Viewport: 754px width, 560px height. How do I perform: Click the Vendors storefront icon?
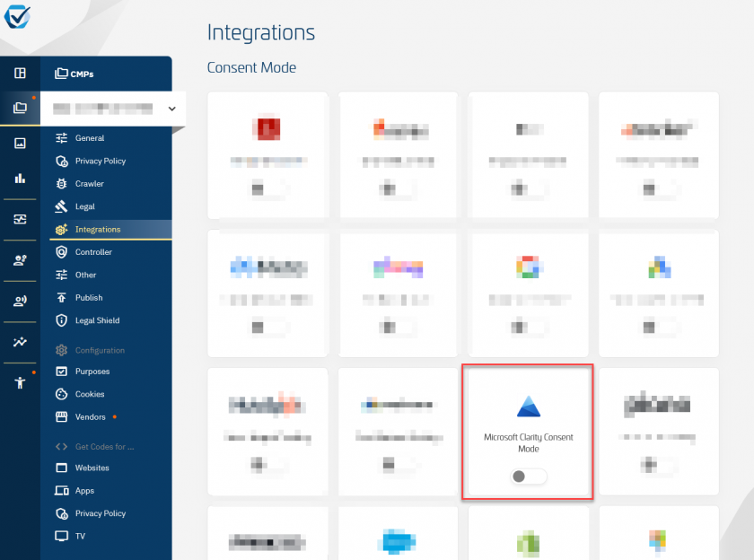click(61, 416)
